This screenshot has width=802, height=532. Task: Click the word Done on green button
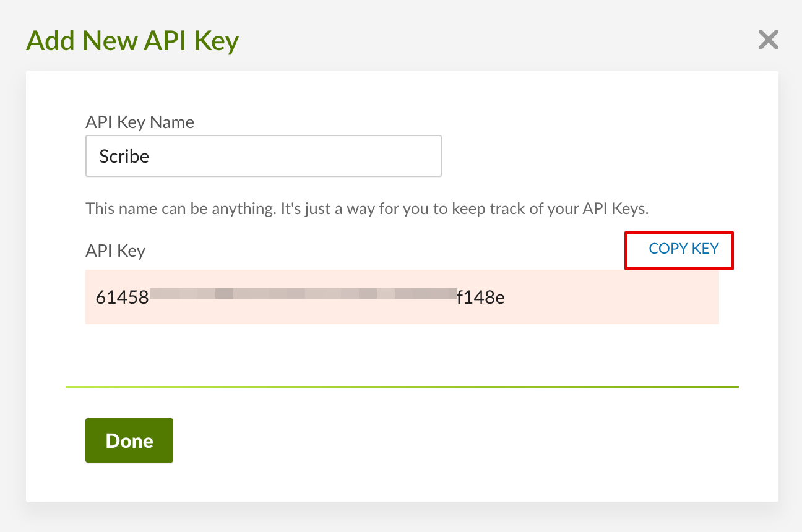[129, 440]
